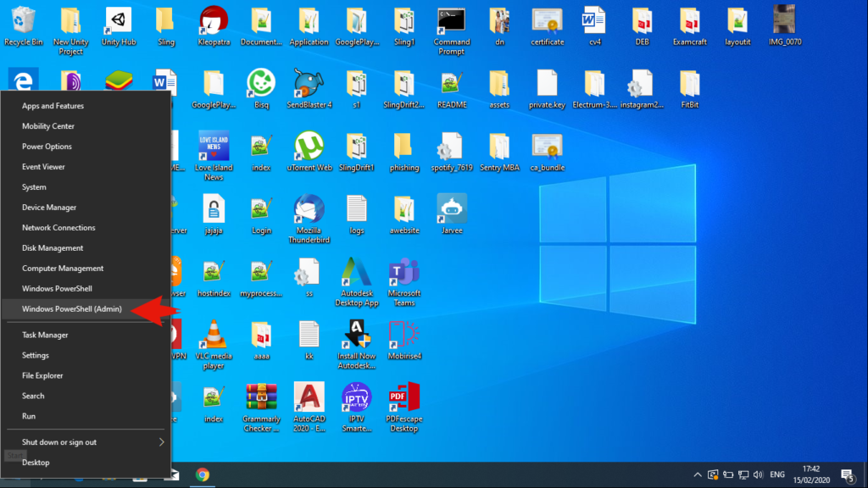This screenshot has width=868, height=488.
Task: Click the Grammarly Checker archive icon
Action: 261,408
